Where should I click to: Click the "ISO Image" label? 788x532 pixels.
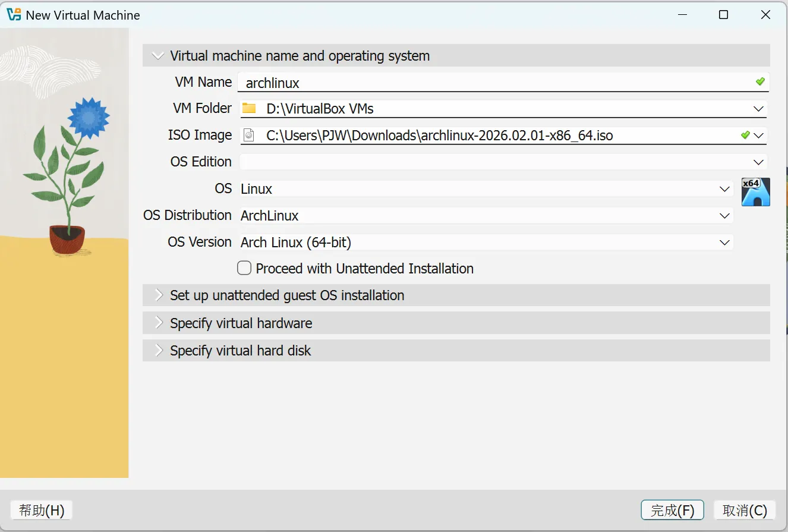pyautogui.click(x=200, y=135)
